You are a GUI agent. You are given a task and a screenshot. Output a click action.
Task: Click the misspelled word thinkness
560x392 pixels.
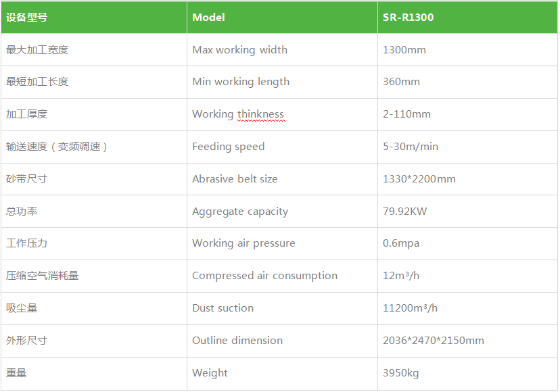[x=260, y=114]
